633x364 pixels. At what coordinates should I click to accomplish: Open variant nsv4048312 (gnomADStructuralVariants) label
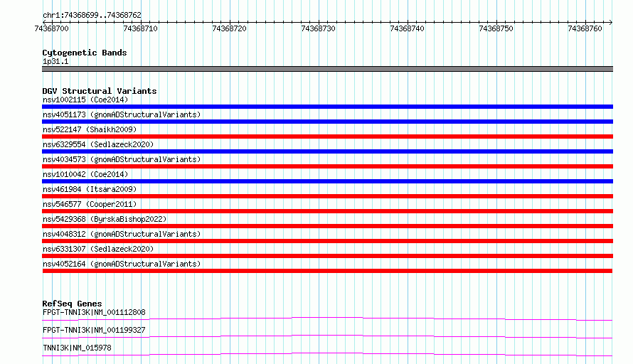[122, 234]
